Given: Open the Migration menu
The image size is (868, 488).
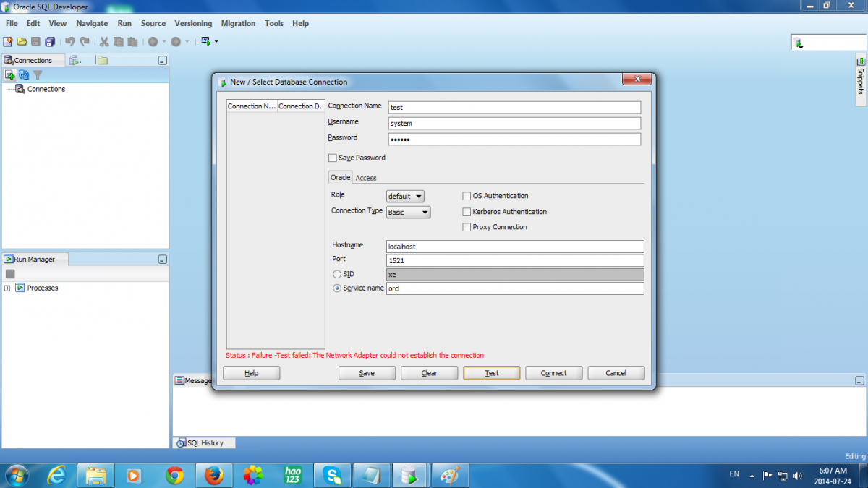Looking at the screenshot, I should 238,23.
